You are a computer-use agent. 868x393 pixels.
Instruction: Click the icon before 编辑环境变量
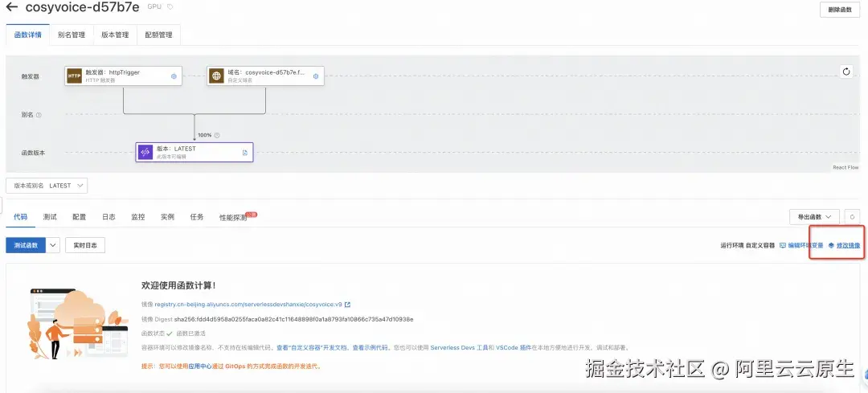click(783, 245)
